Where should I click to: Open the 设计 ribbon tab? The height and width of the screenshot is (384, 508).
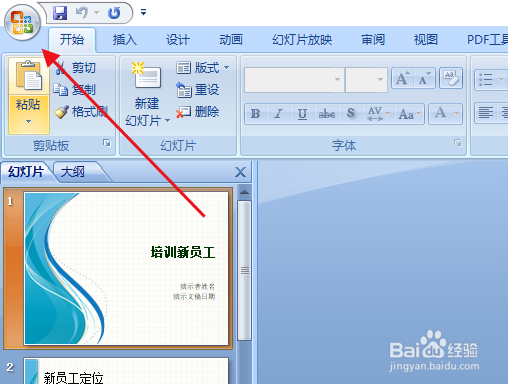pyautogui.click(x=178, y=40)
